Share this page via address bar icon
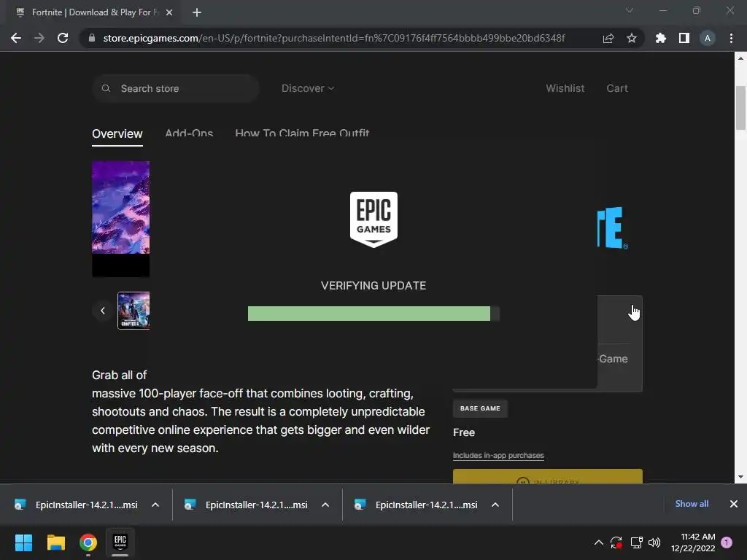 pos(608,38)
